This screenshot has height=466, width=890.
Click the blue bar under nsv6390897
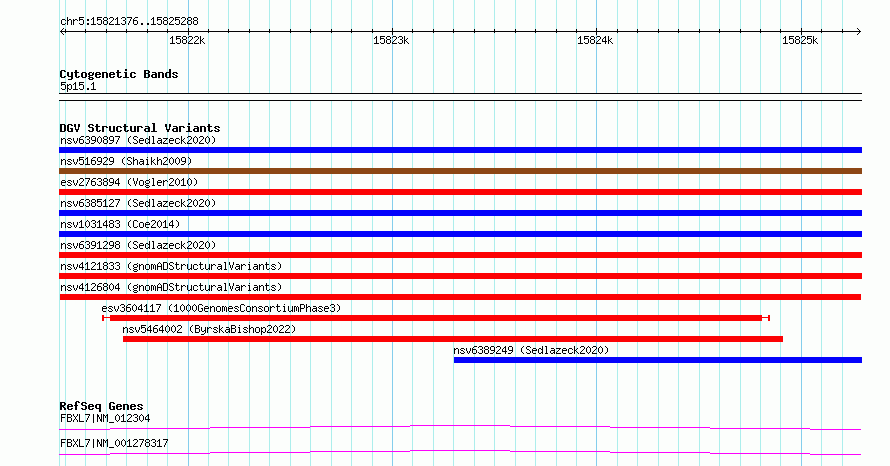click(x=460, y=150)
